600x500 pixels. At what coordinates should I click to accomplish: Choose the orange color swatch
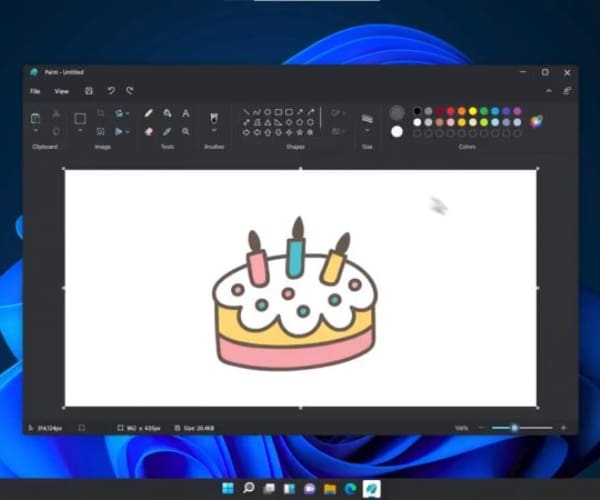click(461, 111)
